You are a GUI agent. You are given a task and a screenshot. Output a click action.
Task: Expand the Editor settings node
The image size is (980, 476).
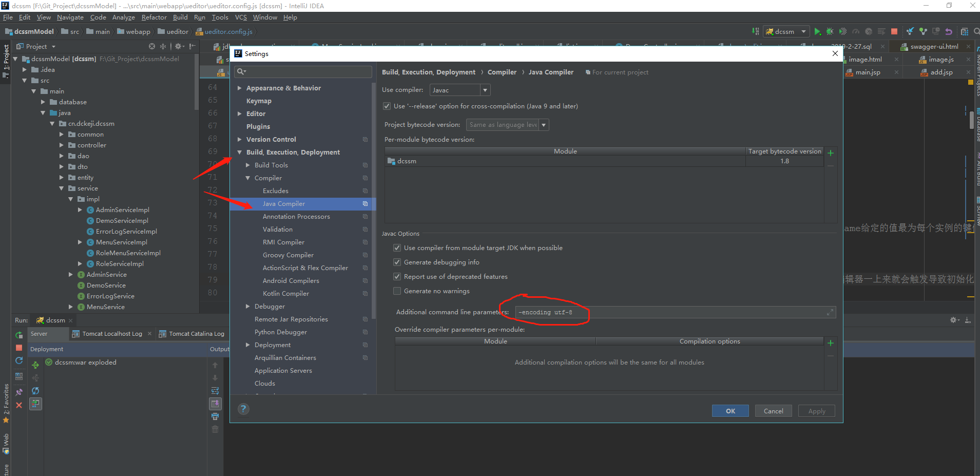click(x=239, y=114)
